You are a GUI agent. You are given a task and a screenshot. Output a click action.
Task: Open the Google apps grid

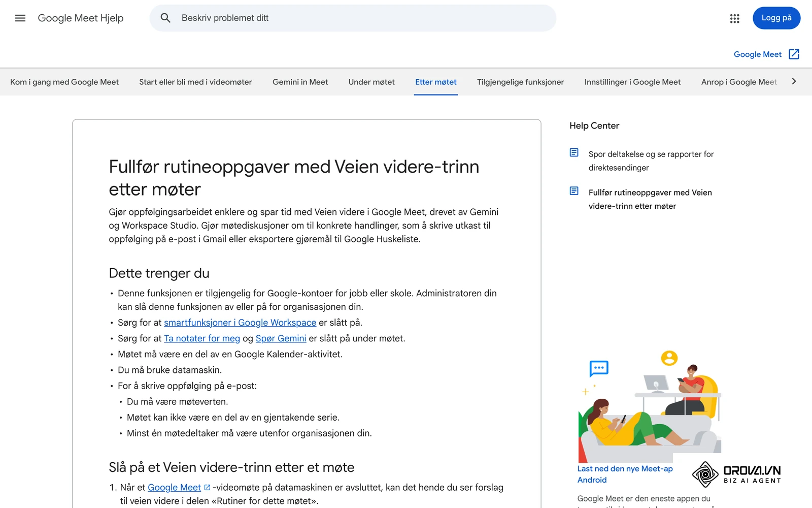[x=734, y=18]
